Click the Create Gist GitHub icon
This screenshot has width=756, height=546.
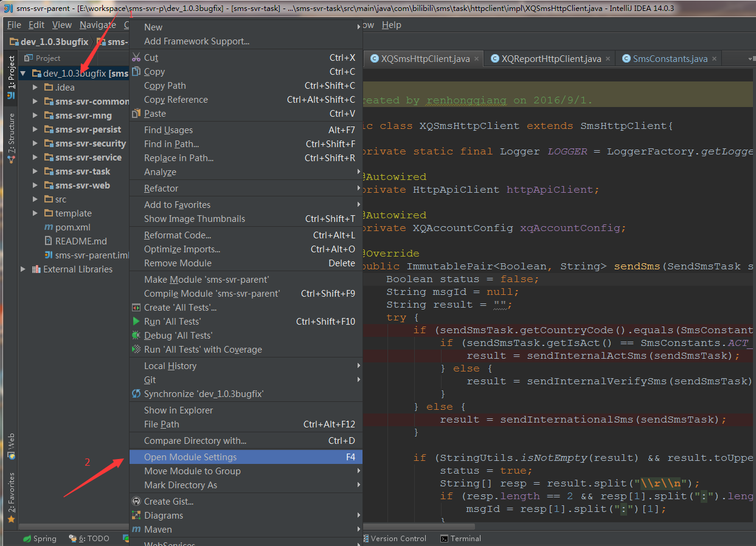tap(136, 501)
